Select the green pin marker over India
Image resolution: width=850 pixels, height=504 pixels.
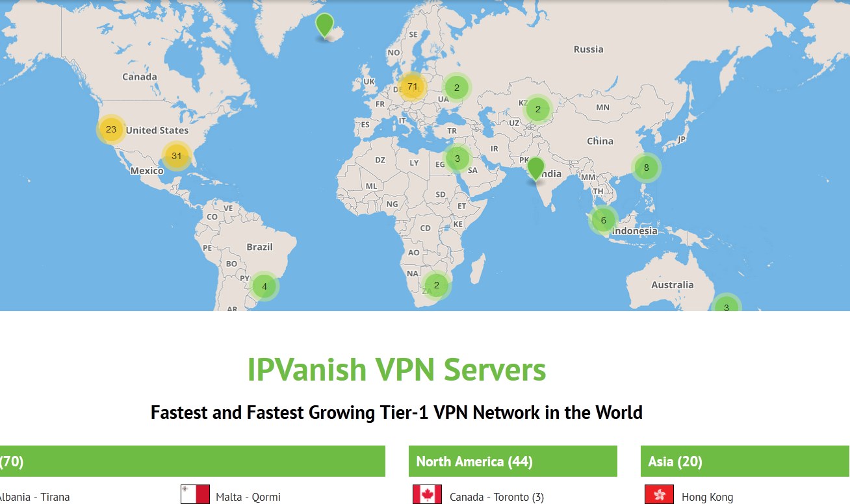pos(535,168)
